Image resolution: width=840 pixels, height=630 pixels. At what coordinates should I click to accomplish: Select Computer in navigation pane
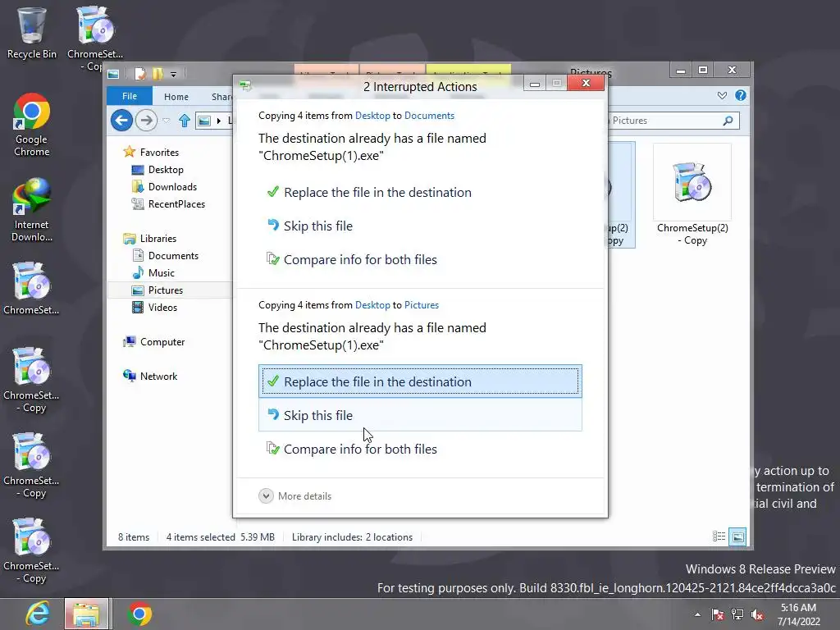click(x=162, y=342)
